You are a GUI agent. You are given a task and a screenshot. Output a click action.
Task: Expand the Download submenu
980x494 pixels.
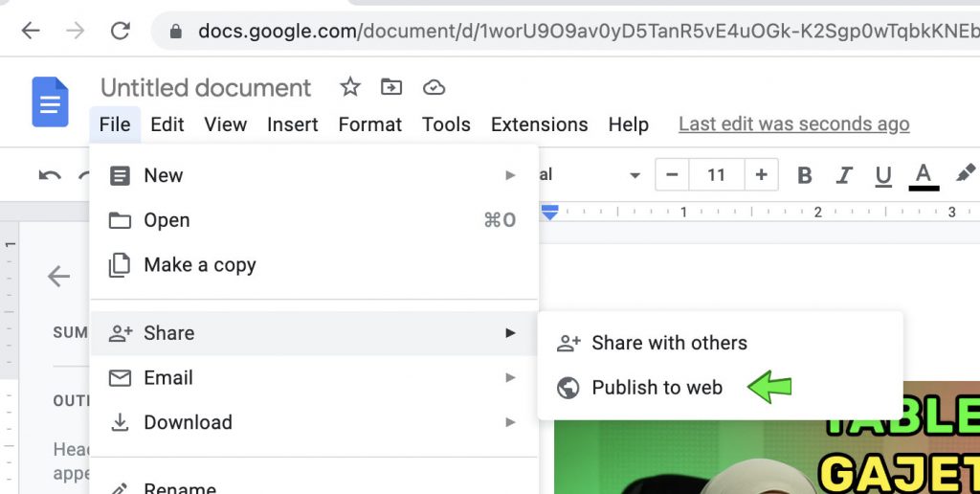click(314, 422)
